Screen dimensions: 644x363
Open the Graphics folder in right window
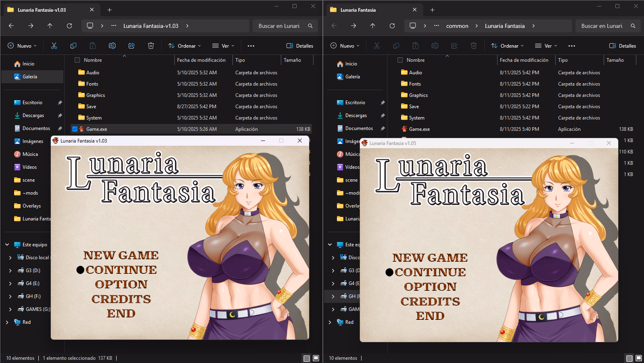[x=418, y=95]
